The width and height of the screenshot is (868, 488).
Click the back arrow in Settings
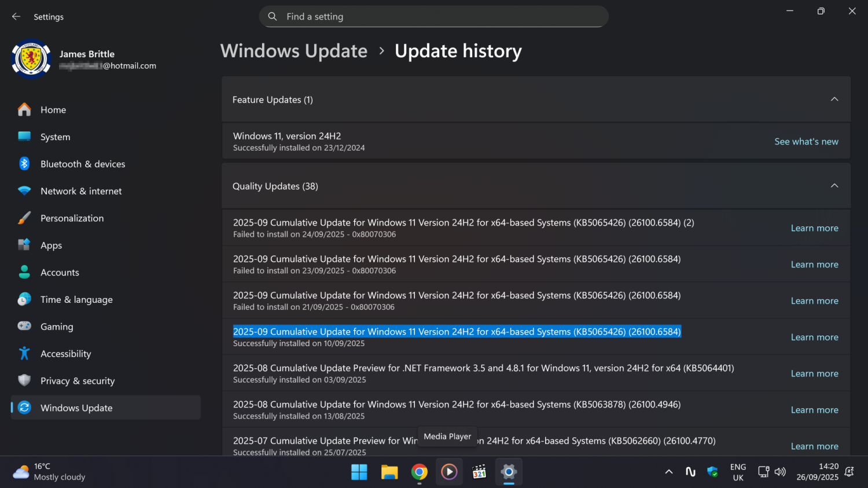coord(16,17)
